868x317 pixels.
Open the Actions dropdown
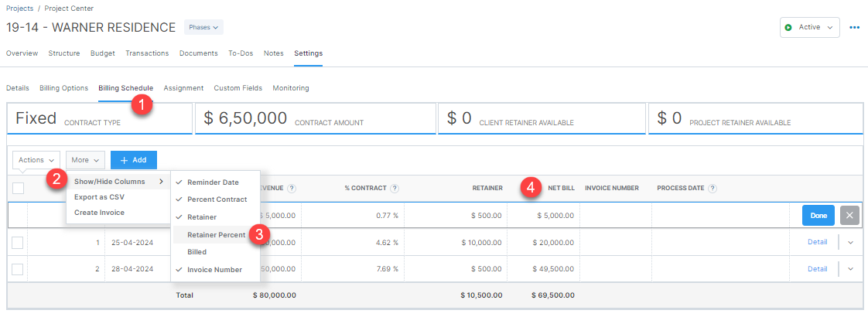tap(36, 160)
